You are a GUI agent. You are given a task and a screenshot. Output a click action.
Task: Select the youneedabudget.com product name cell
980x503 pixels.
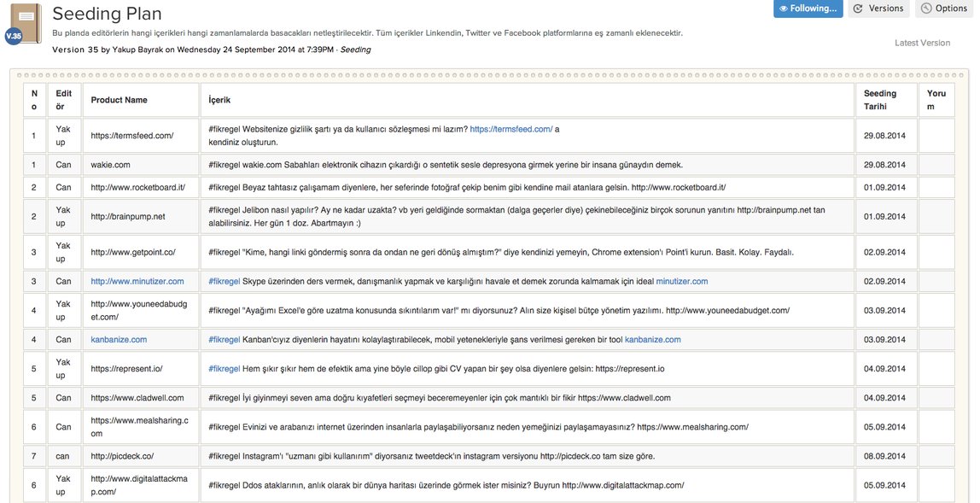coord(141,310)
